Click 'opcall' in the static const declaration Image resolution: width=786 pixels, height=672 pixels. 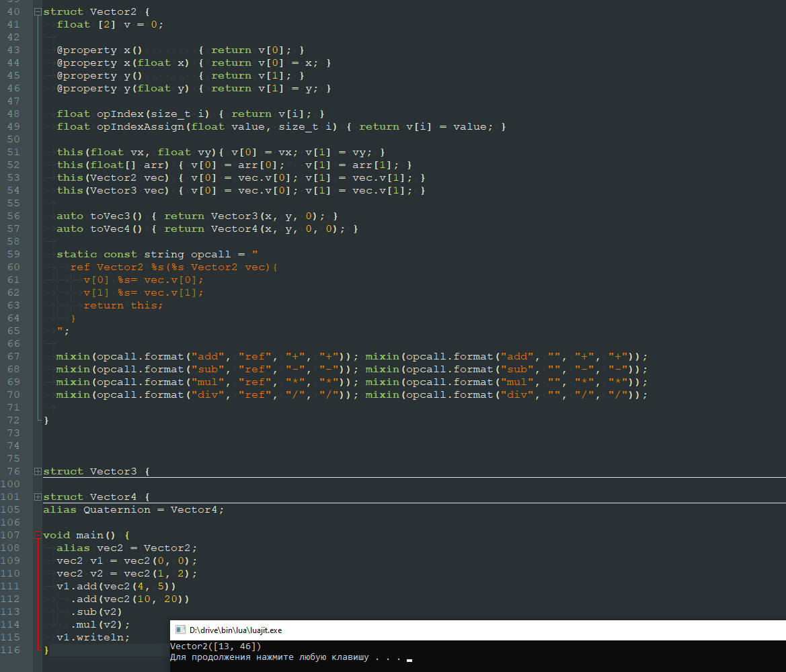point(211,255)
